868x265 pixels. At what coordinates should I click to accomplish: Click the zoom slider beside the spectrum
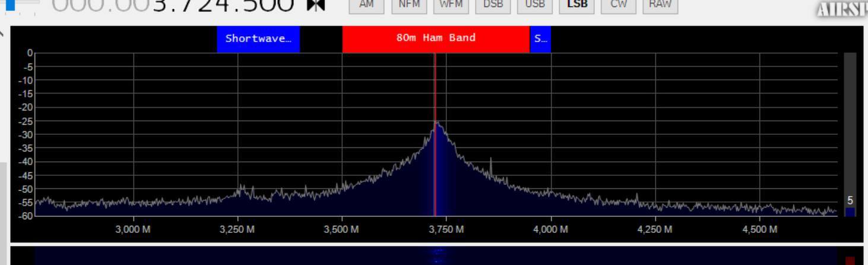(850, 134)
